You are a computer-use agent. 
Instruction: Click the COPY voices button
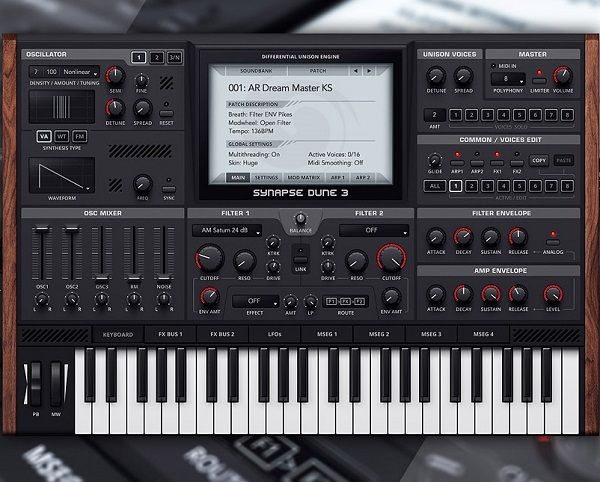point(539,160)
